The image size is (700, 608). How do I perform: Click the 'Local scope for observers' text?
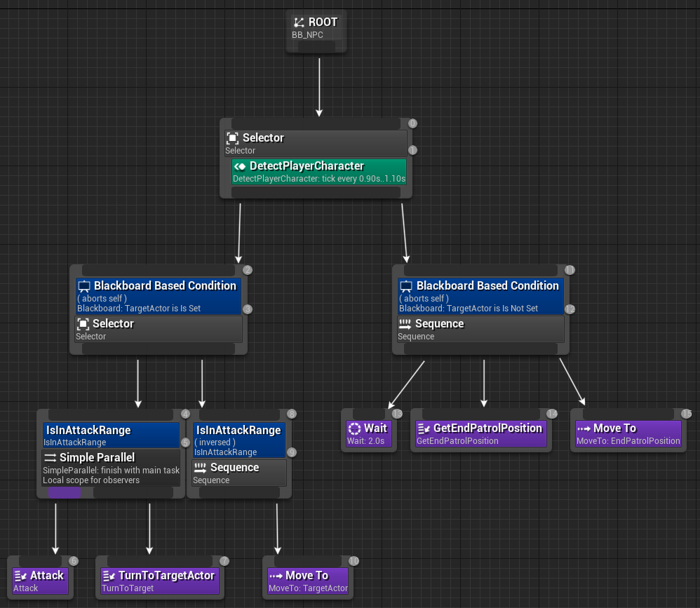[x=91, y=480]
